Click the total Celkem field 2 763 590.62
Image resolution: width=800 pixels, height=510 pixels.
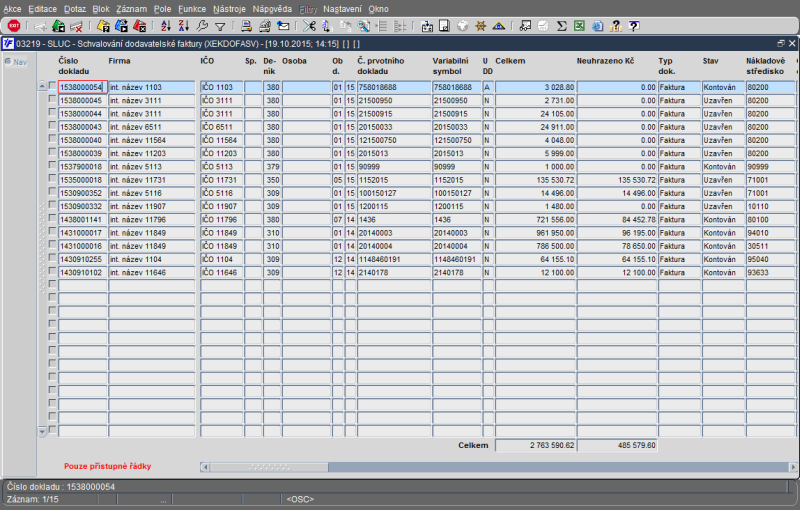pyautogui.click(x=535, y=445)
